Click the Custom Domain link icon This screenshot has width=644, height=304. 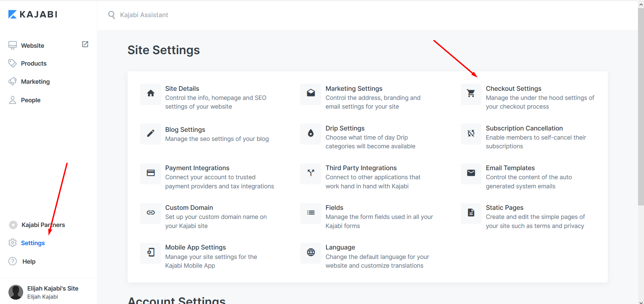(x=151, y=213)
